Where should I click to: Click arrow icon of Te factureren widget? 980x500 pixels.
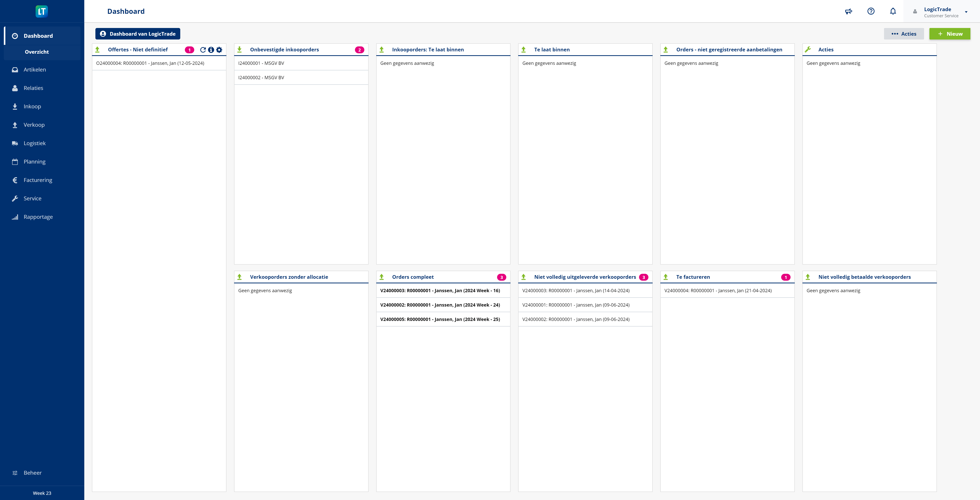tap(666, 277)
